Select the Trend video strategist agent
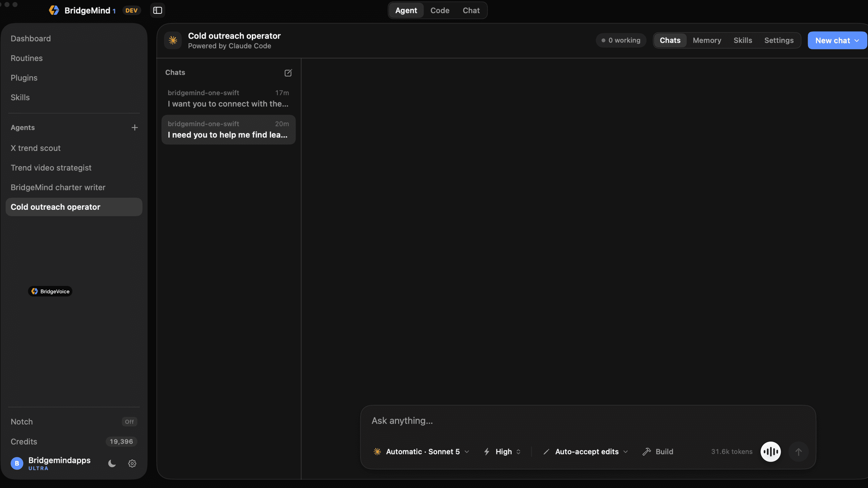868x488 pixels. (74, 168)
